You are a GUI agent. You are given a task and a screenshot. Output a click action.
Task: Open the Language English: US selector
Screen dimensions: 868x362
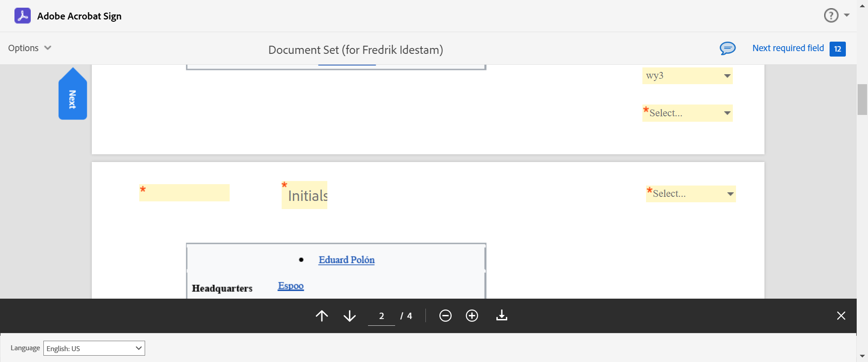click(x=94, y=348)
